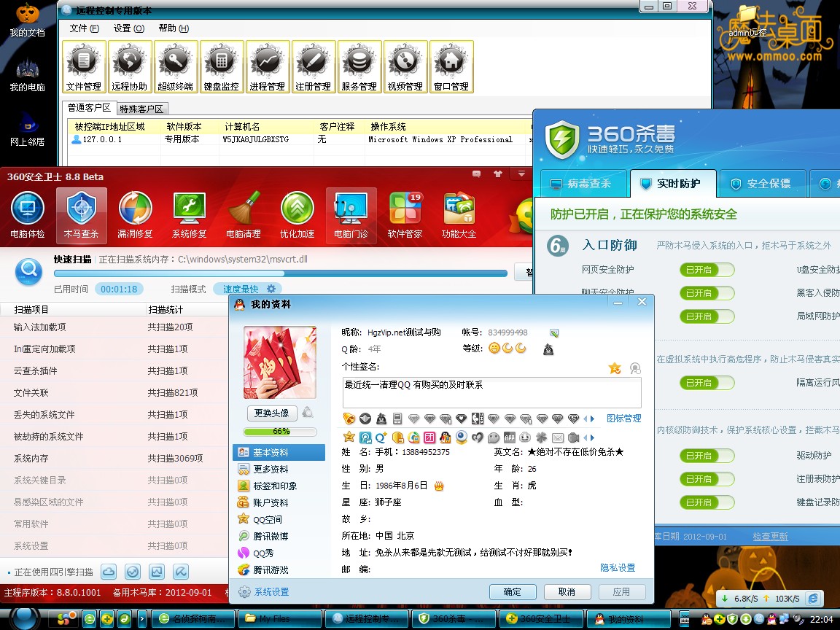Open 进程管理 process manager
The height and width of the screenshot is (630, 840).
pyautogui.click(x=268, y=67)
